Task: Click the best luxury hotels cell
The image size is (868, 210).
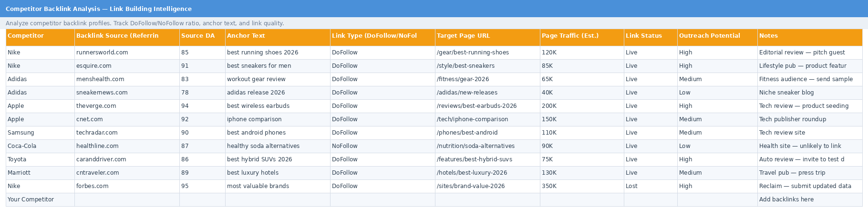Action: point(278,173)
